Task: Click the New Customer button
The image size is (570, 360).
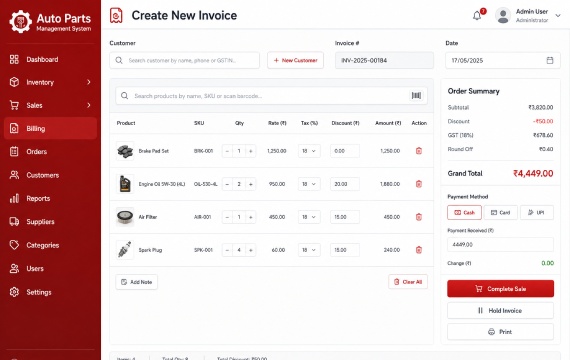Action: pos(296,60)
